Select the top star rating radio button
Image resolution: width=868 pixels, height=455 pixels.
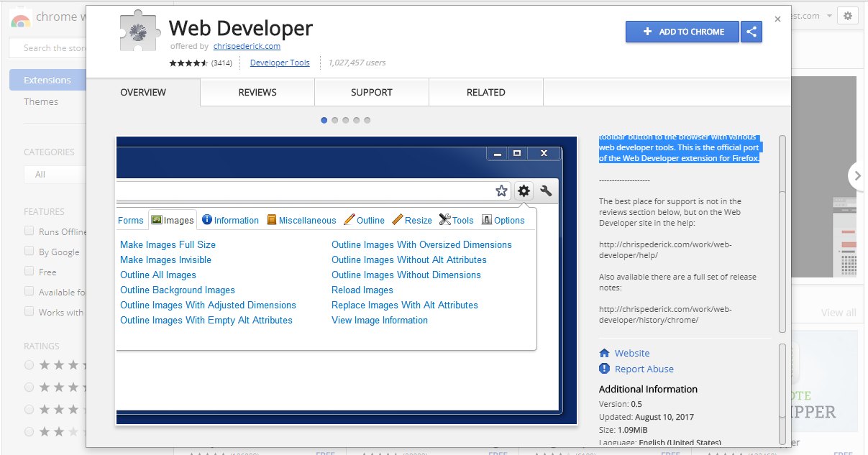point(29,365)
